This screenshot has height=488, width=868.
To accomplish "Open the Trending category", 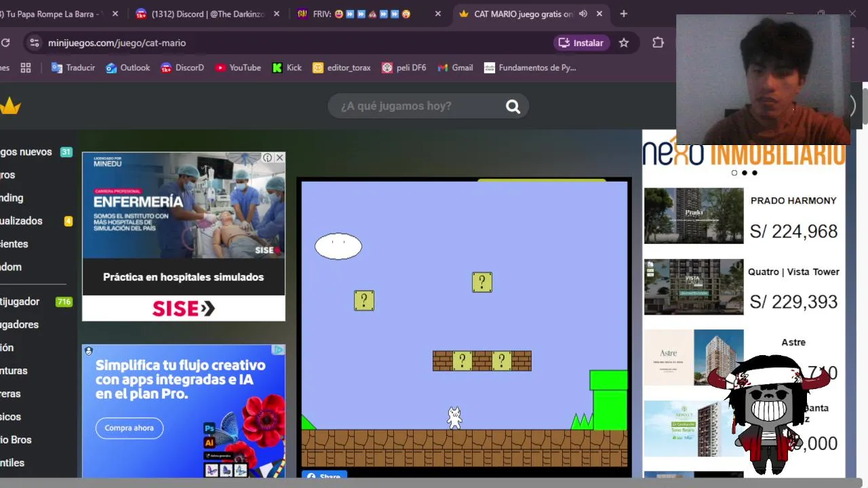I will click(x=12, y=198).
